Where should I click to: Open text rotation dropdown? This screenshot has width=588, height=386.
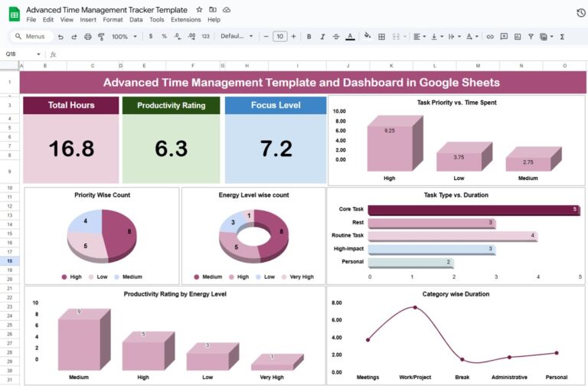pyautogui.click(x=472, y=37)
